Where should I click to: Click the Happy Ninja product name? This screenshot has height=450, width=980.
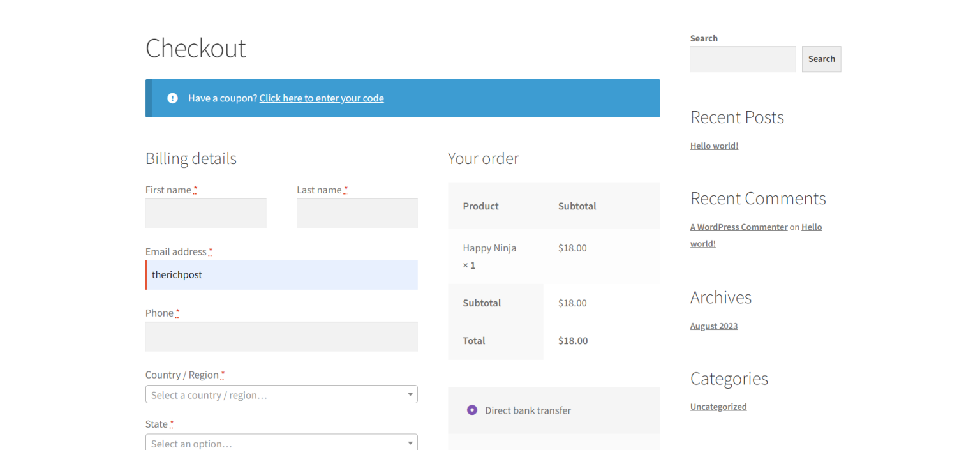tap(489, 248)
